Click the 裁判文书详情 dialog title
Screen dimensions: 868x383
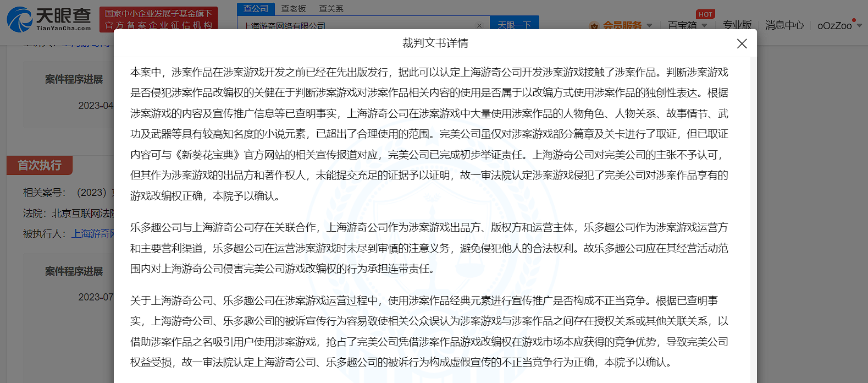pyautogui.click(x=435, y=43)
